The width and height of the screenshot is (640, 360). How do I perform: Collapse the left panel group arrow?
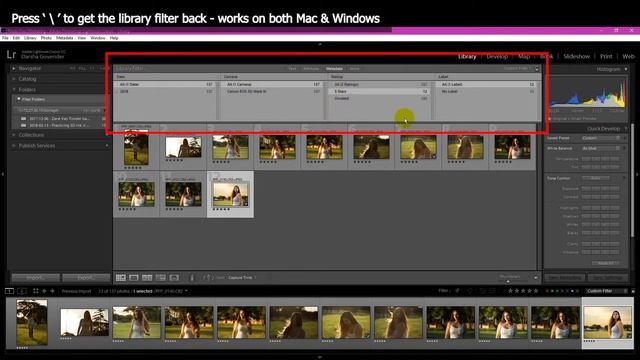click(3, 174)
